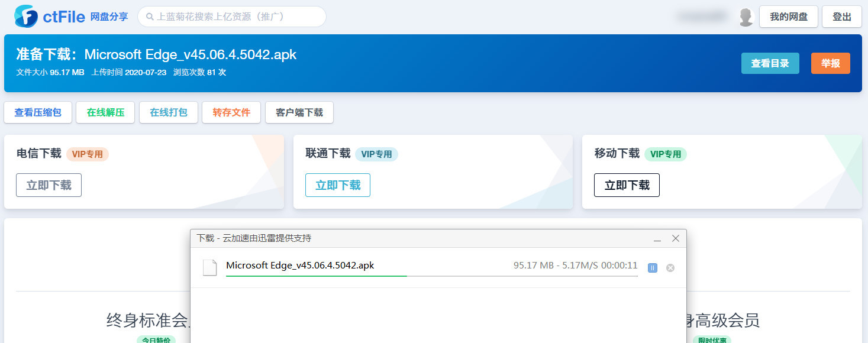Click the apk file icon in download dialog

210,267
